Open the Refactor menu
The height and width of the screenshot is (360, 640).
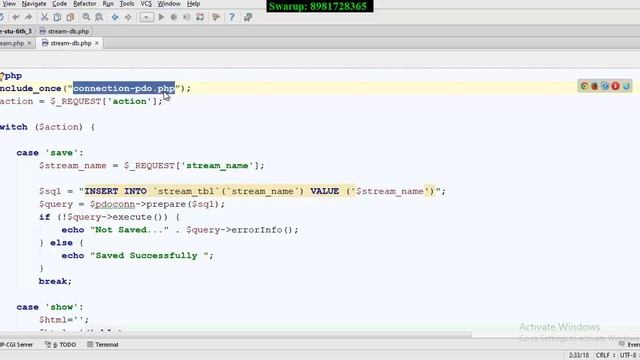[x=84, y=4]
